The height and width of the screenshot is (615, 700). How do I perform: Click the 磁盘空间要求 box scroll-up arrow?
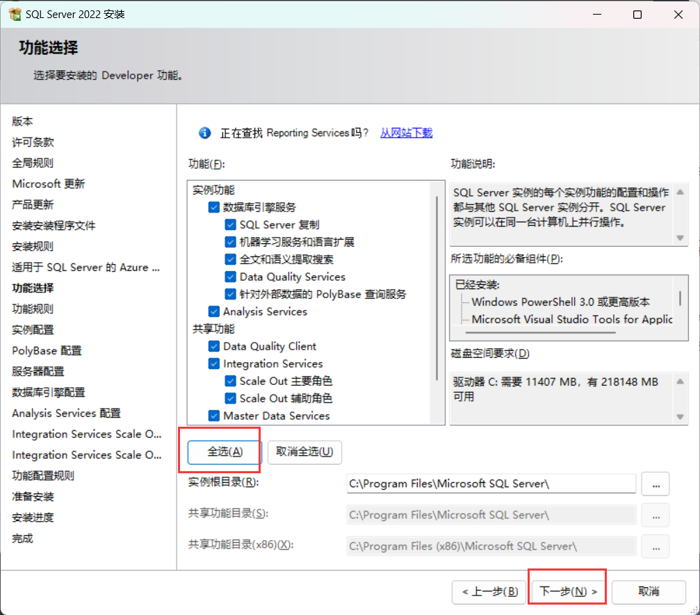[680, 381]
